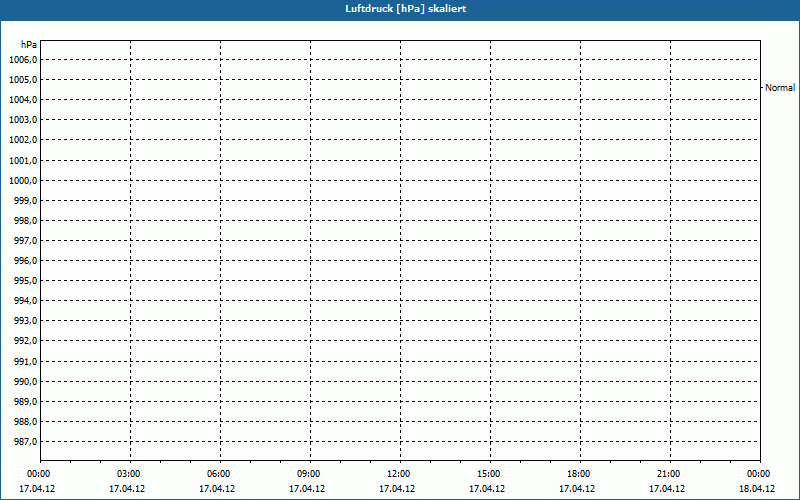
Task: Select the 992,0 y-axis value
Action: (26, 341)
